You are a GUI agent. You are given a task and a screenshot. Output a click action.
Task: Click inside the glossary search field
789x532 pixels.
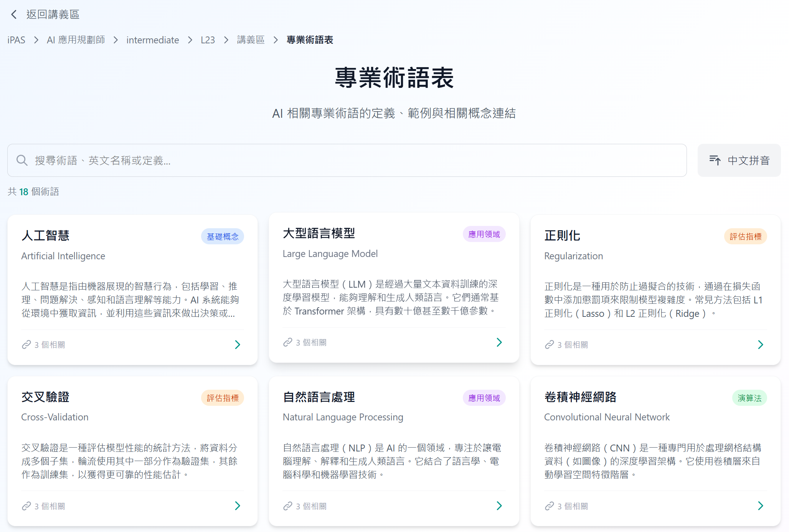pos(345,160)
